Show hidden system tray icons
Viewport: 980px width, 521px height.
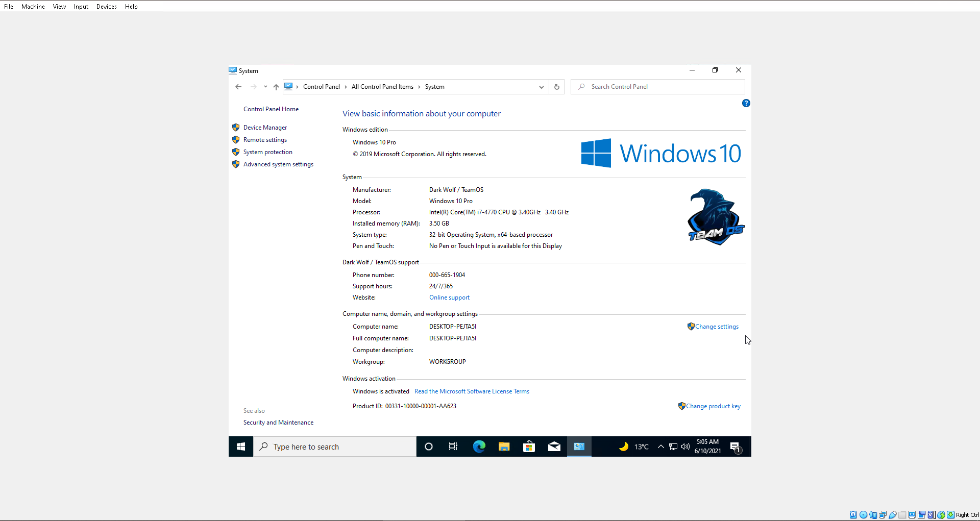(x=660, y=446)
